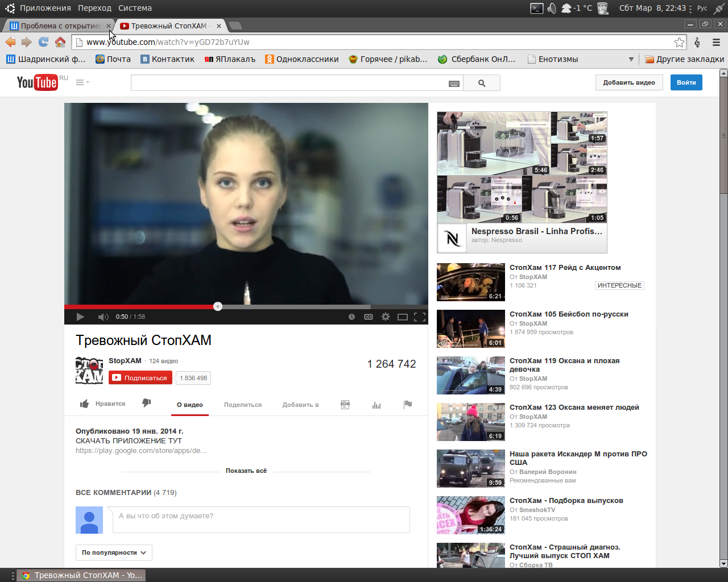Open the Приложения system menu
The height and width of the screenshot is (582, 728).
45,8
